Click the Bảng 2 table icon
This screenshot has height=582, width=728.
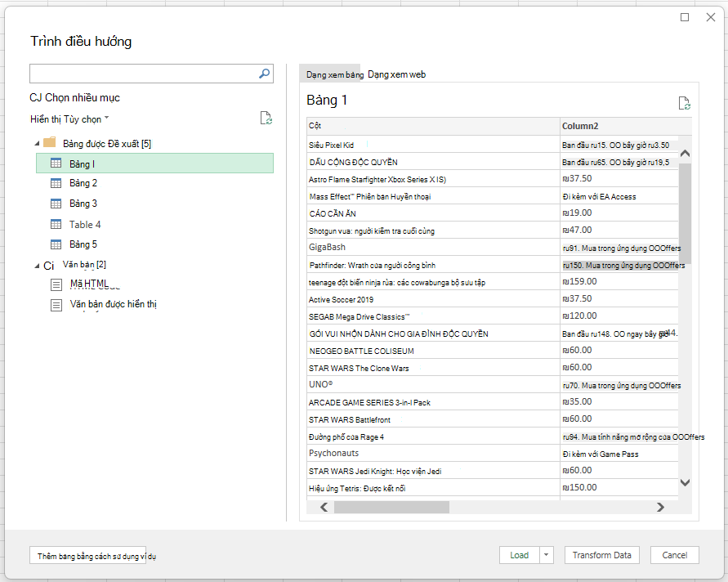tap(56, 183)
